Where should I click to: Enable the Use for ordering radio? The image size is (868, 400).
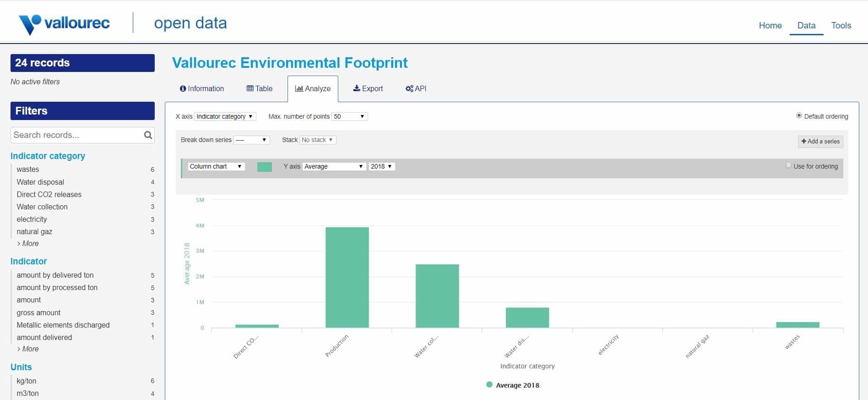(788, 166)
